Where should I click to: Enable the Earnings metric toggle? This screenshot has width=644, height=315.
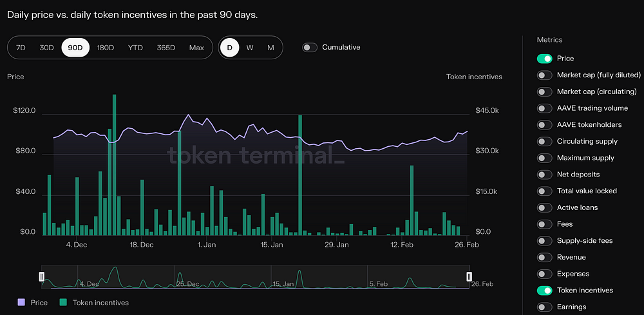[x=545, y=307]
